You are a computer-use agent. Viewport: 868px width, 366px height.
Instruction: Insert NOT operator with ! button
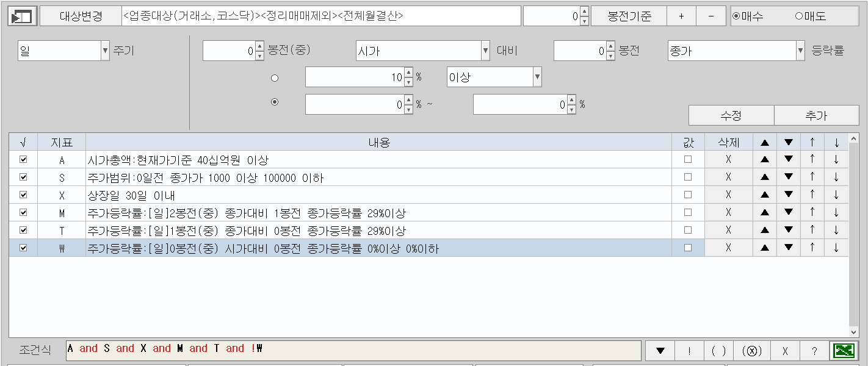690,351
